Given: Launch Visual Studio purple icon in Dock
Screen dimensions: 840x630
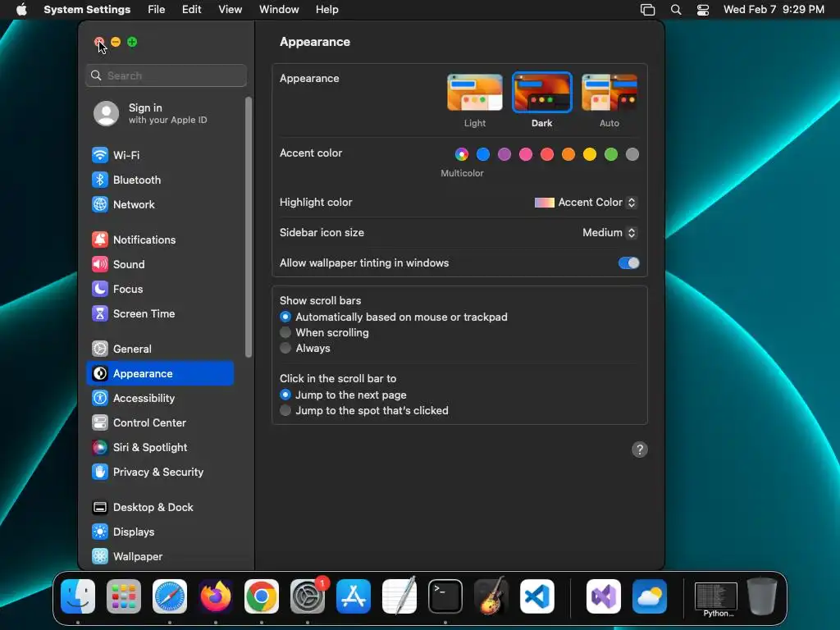Looking at the screenshot, I should pyautogui.click(x=604, y=596).
